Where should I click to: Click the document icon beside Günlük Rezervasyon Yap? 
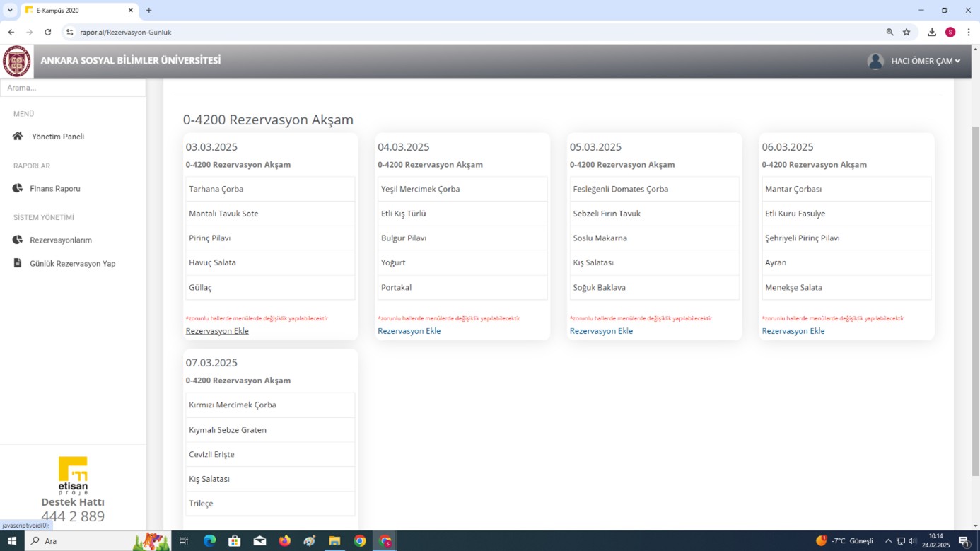click(18, 263)
